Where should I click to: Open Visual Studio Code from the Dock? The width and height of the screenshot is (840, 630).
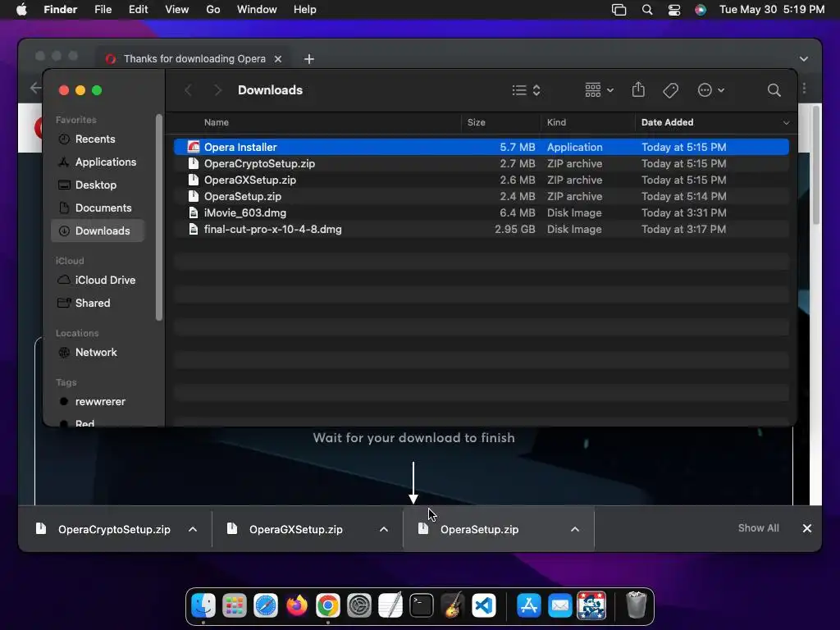pyautogui.click(x=483, y=606)
